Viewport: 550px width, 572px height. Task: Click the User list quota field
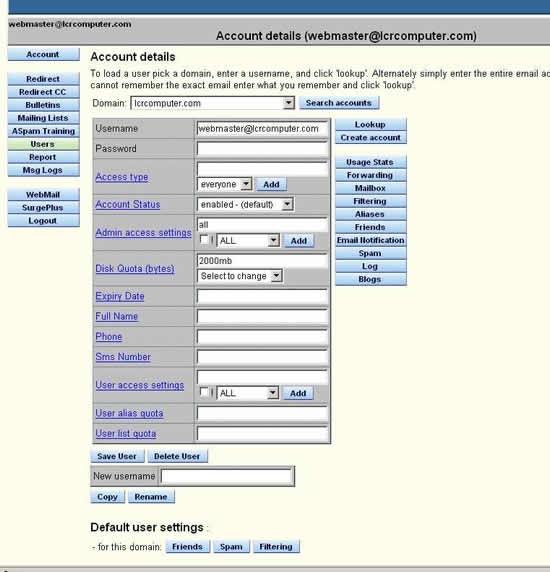pos(262,434)
